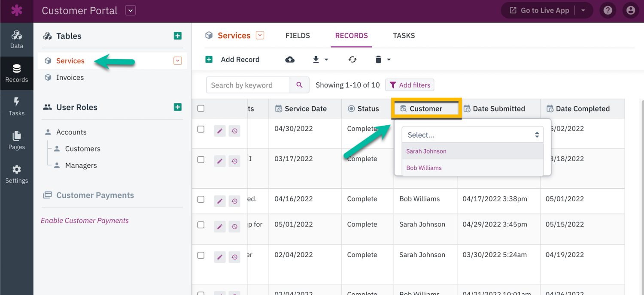Toggle the select-all records checkbox
Screen dimensions: 644x295
(x=201, y=108)
